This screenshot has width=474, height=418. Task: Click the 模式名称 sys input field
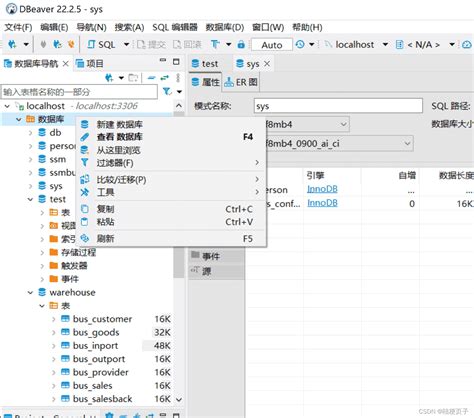click(x=338, y=106)
